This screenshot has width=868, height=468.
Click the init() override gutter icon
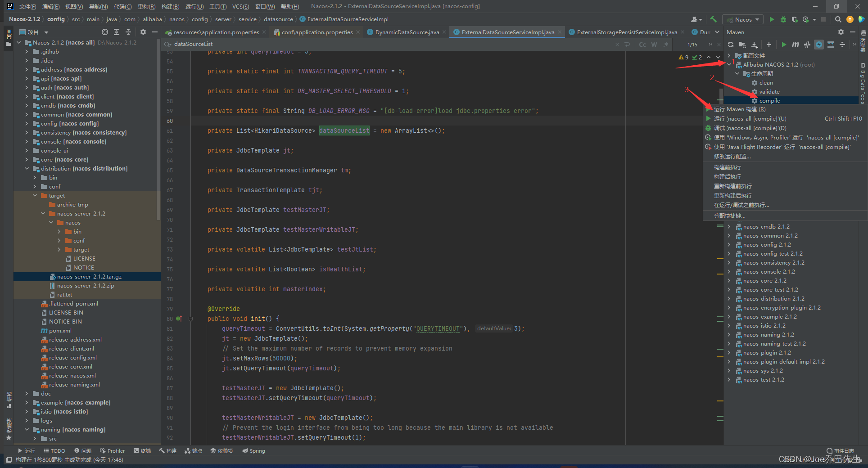pos(179,319)
